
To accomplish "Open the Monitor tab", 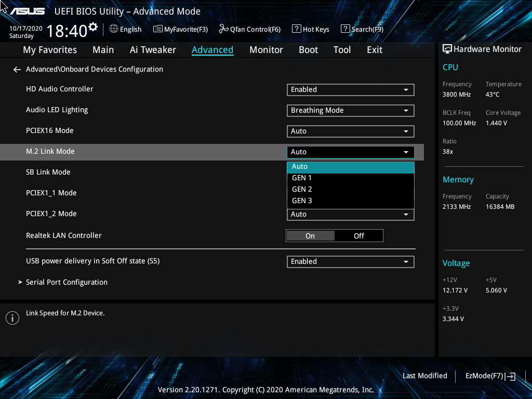I will pyautogui.click(x=266, y=50).
